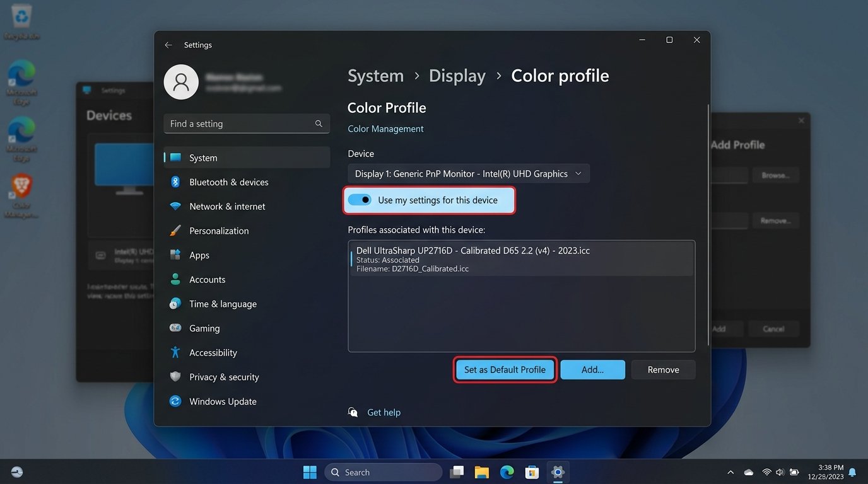Open File Explorer from the taskbar
The width and height of the screenshot is (868, 484).
point(482,472)
